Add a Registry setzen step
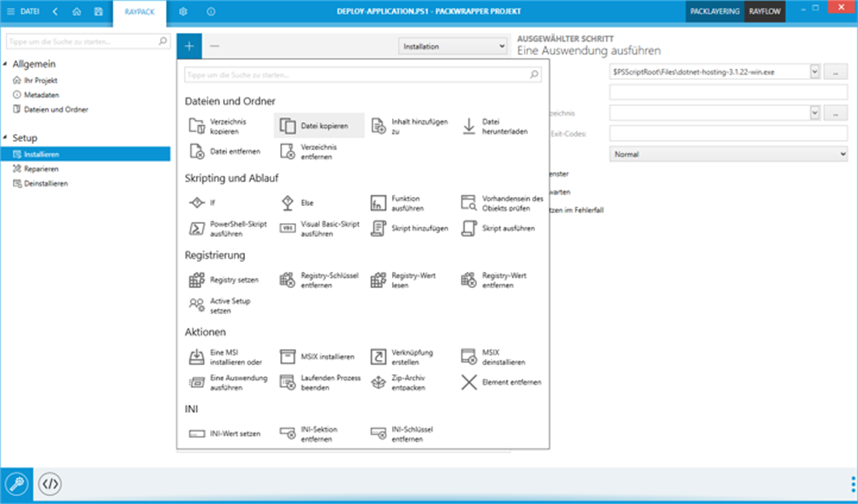Screen dimensions: 858x504 pos(227,280)
